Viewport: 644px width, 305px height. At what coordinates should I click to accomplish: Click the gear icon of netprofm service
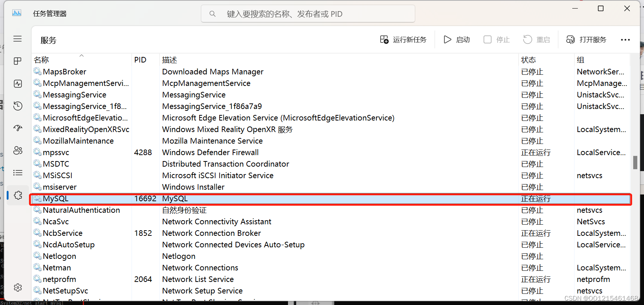coord(37,279)
